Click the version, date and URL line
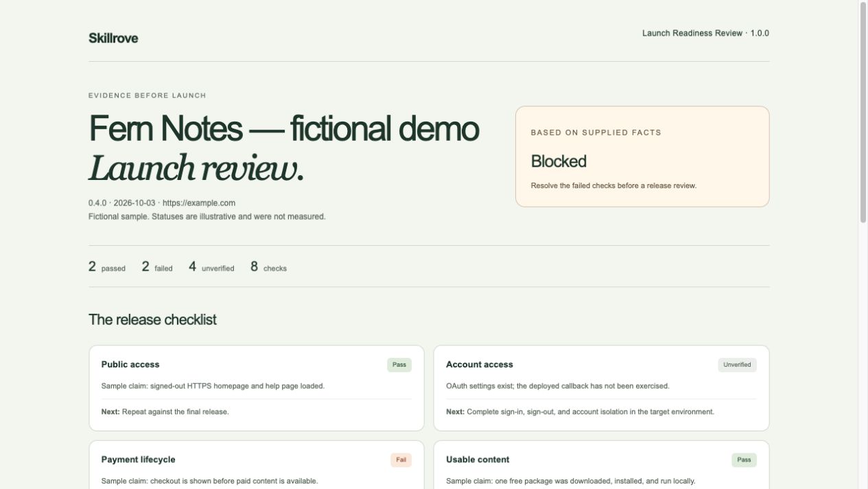Screen dimensions: 868x489 pyautogui.click(x=162, y=203)
